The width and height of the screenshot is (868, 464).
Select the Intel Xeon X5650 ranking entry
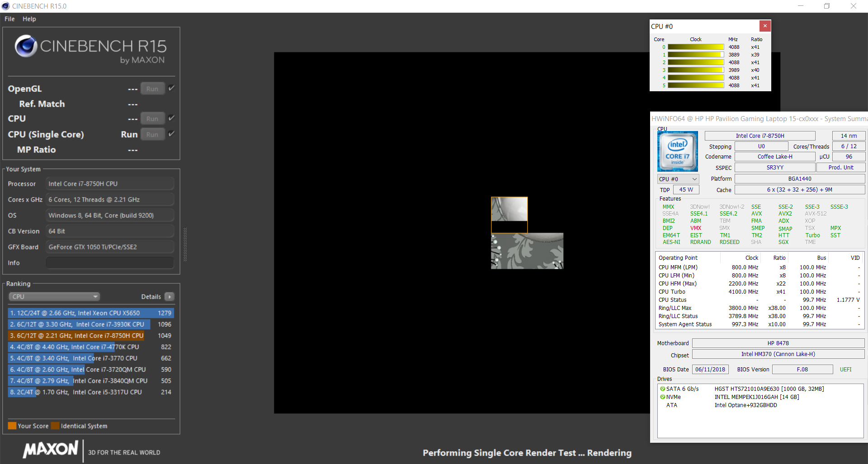point(90,313)
